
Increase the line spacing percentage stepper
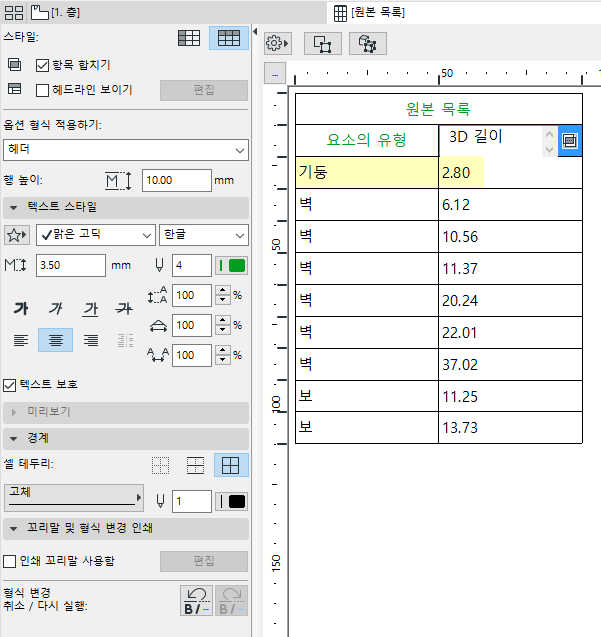[223, 290]
